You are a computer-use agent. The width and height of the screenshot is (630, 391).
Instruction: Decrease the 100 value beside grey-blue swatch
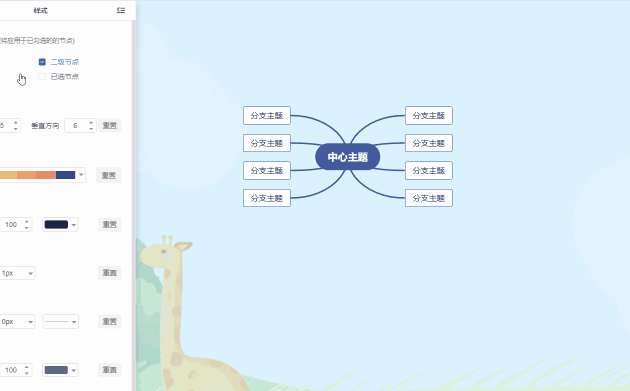27,373
